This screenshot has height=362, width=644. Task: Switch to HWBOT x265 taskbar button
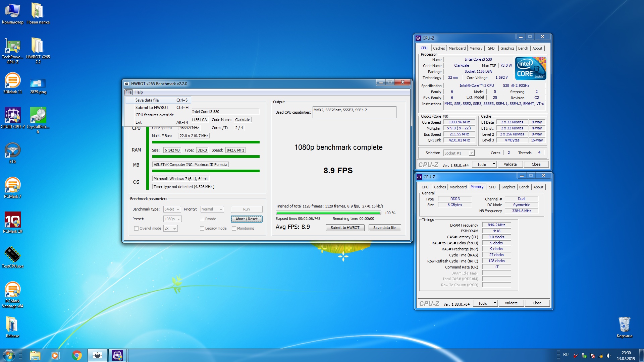[98, 355]
